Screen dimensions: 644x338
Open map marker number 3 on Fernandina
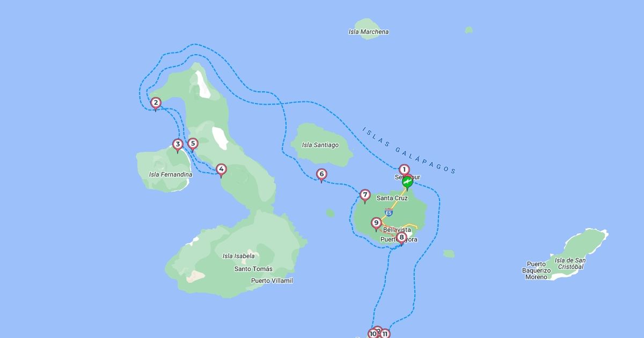click(178, 144)
